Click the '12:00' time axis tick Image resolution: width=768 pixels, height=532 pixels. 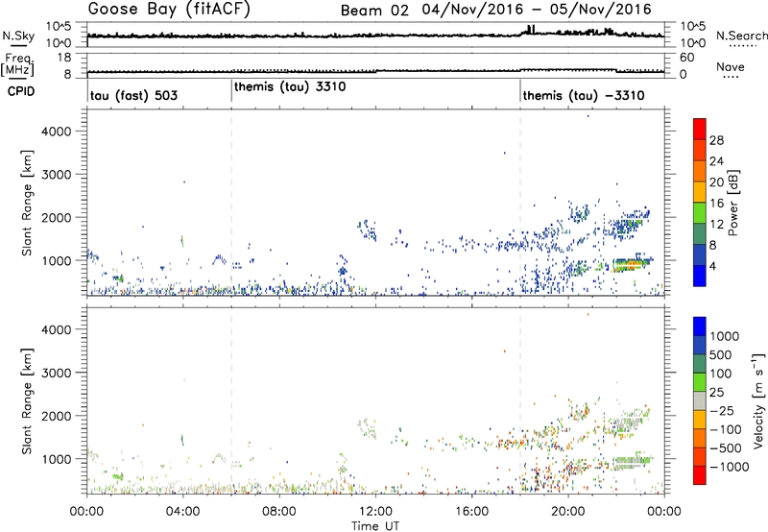[375, 512]
